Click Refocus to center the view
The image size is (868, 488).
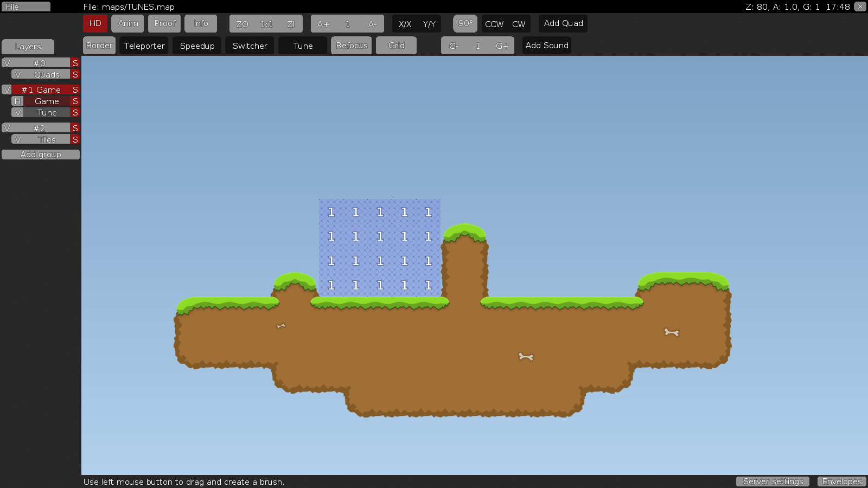(x=351, y=46)
